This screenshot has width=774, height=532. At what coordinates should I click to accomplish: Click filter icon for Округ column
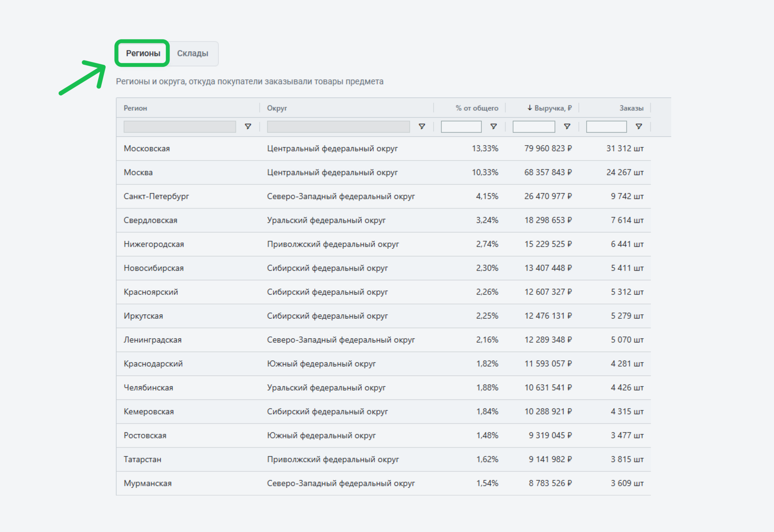[x=421, y=126]
